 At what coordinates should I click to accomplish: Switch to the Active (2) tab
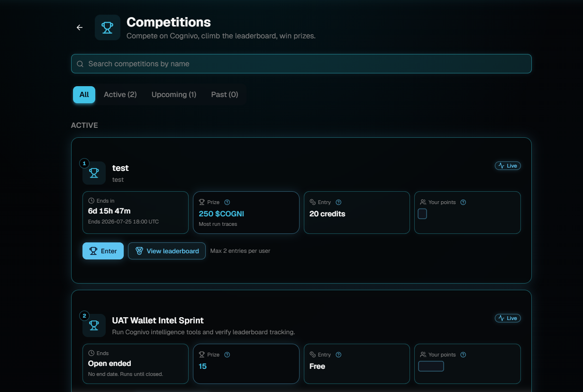[120, 95]
